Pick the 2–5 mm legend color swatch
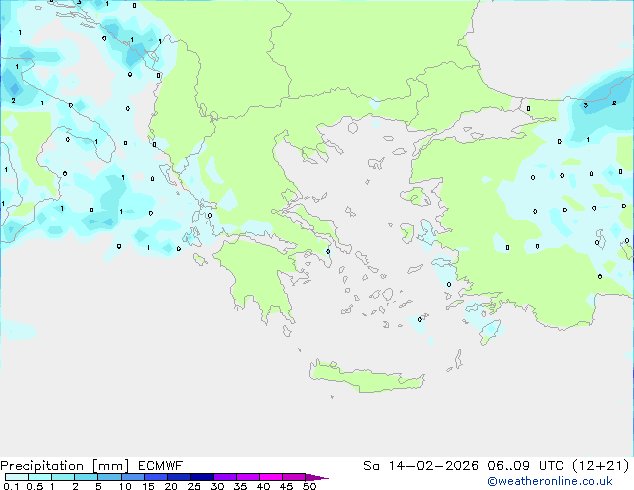Viewport: 634px width, 490px height. point(86,477)
